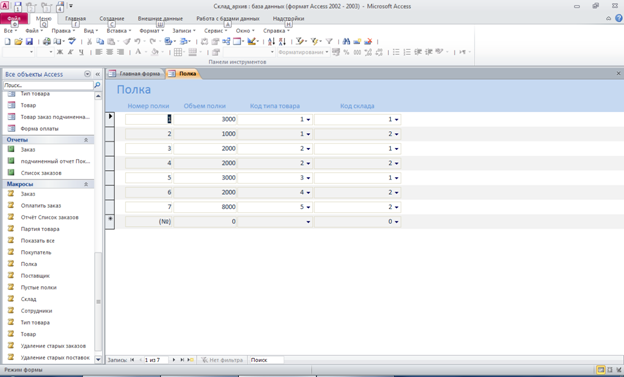Click the Поиск box in record navigator

coord(266,360)
